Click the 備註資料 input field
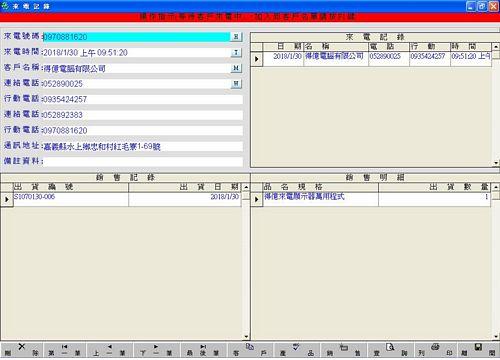This screenshot has height=360, width=500. point(143,162)
